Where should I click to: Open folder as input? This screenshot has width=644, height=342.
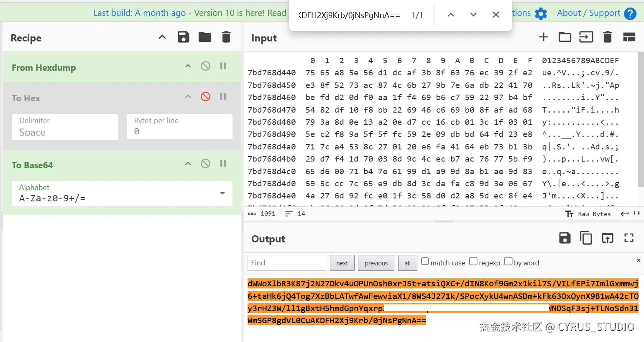[x=565, y=37]
